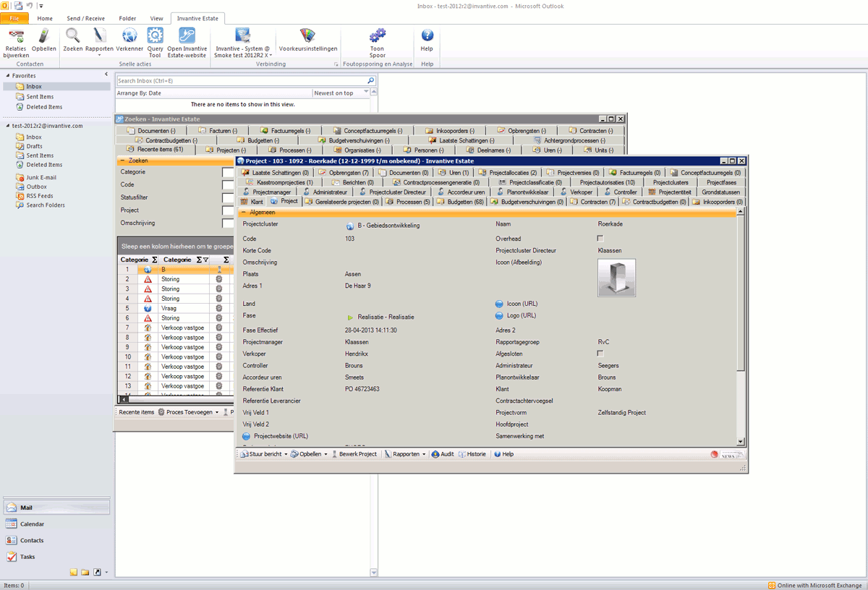This screenshot has width=868, height=590.
Task: Click the Relaties bijwerken ribbon icon
Action: pyautogui.click(x=16, y=43)
